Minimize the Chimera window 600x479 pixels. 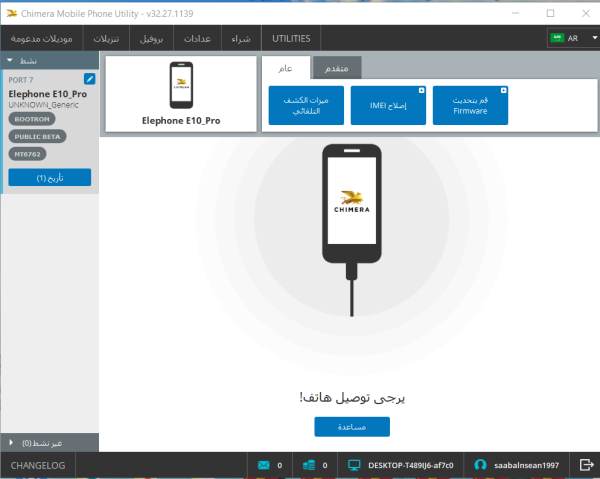tap(515, 13)
